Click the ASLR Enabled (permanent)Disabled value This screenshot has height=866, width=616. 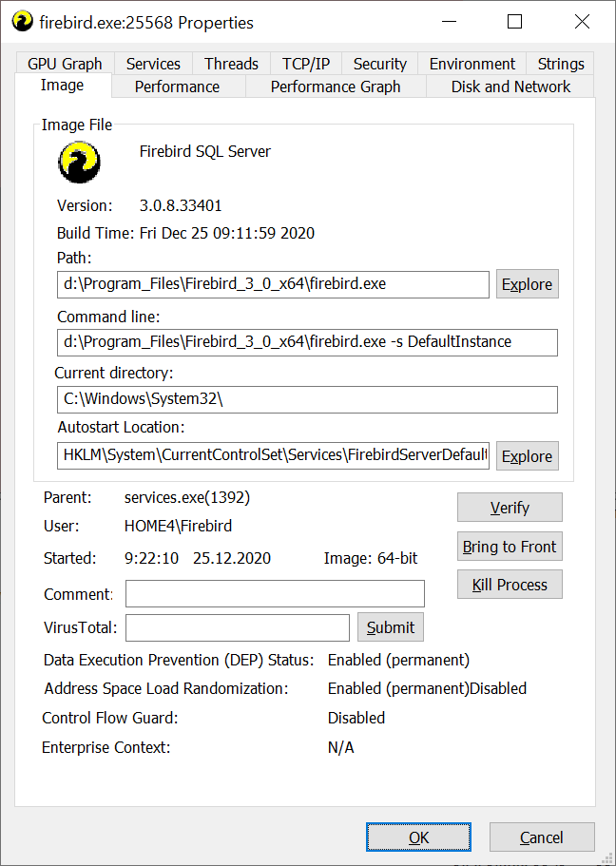tap(427, 689)
